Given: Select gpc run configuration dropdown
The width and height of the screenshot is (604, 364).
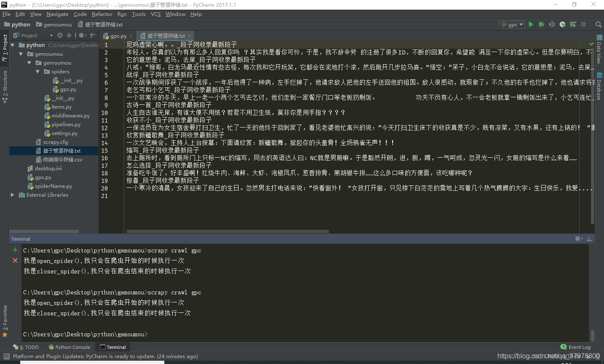Looking at the screenshot, I should [512, 24].
